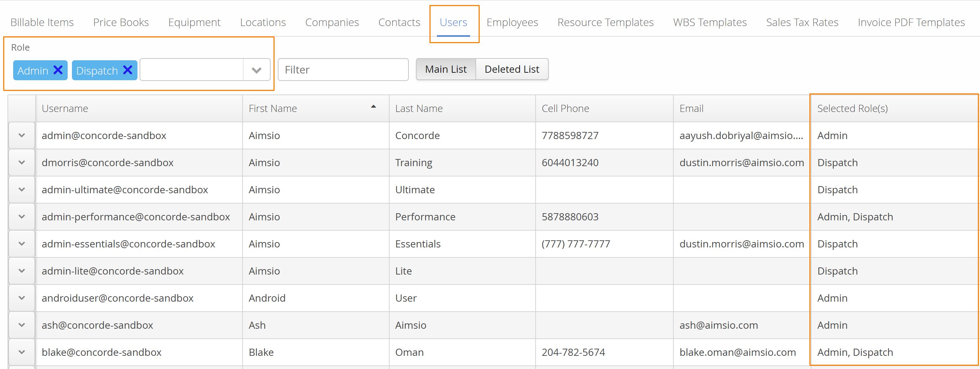The width and height of the screenshot is (980, 369).
Task: Select the blake@concorde-sandbox username cell
Action: tap(139, 352)
